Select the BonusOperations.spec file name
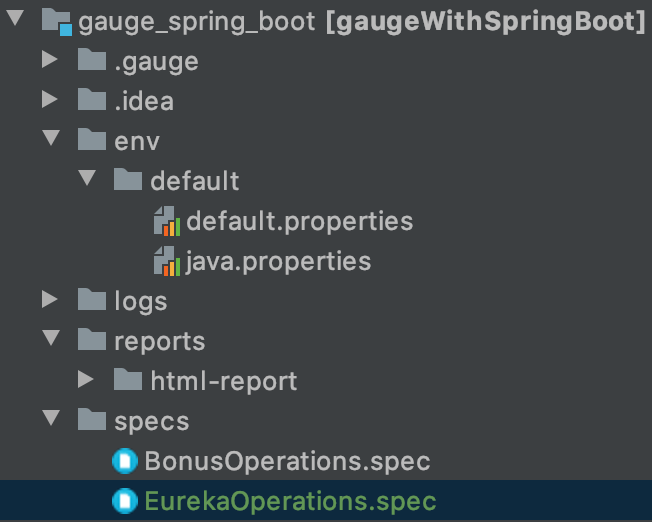The width and height of the screenshot is (652, 522). [x=287, y=461]
